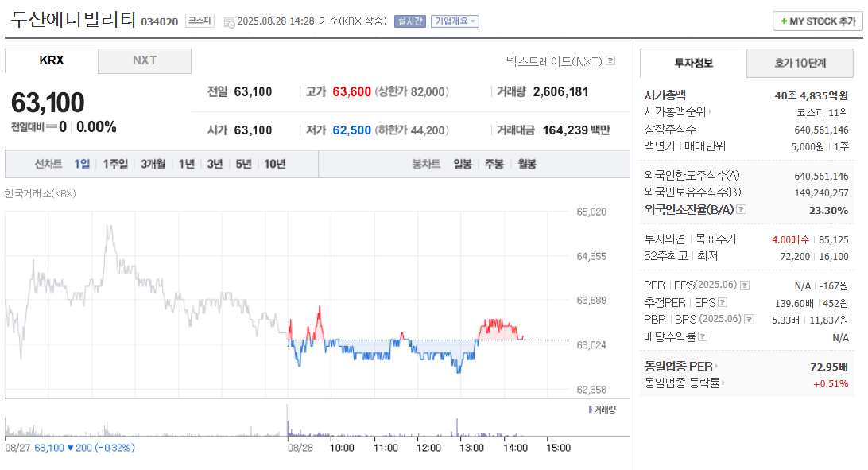Select the 1주일 line chart period

(x=115, y=164)
